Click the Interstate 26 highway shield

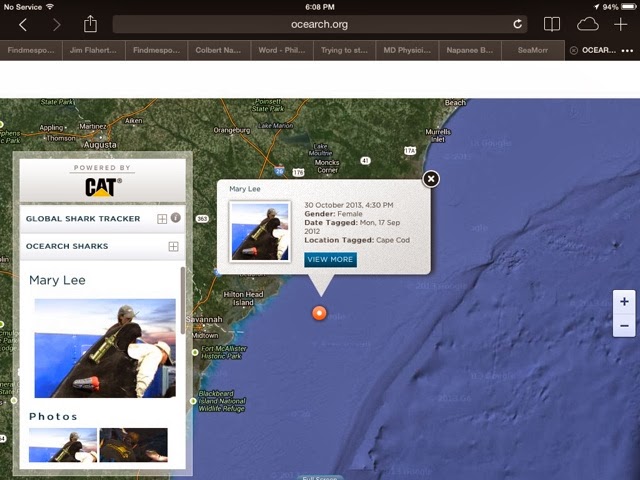(279, 171)
